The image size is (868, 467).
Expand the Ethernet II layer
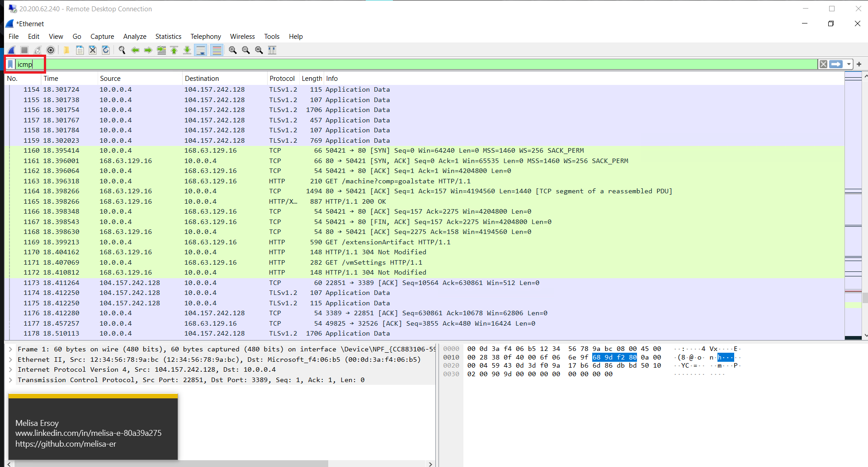point(10,360)
